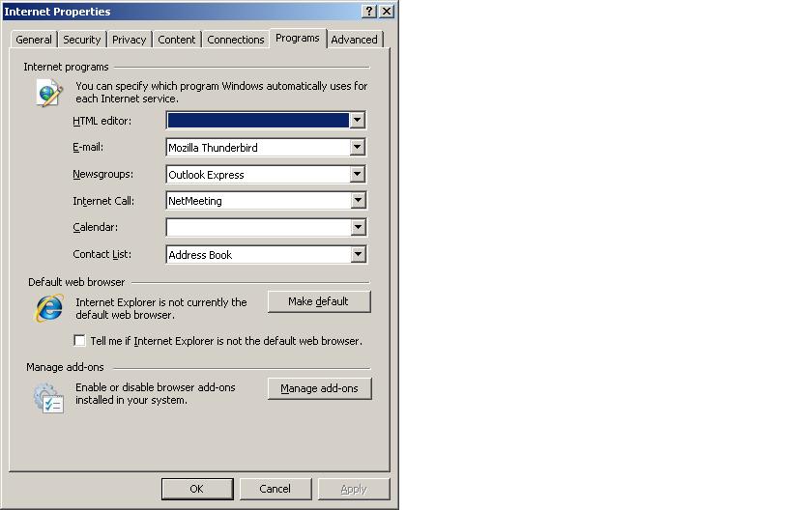Click the Cancel button
The width and height of the screenshot is (812, 510).
click(275, 489)
